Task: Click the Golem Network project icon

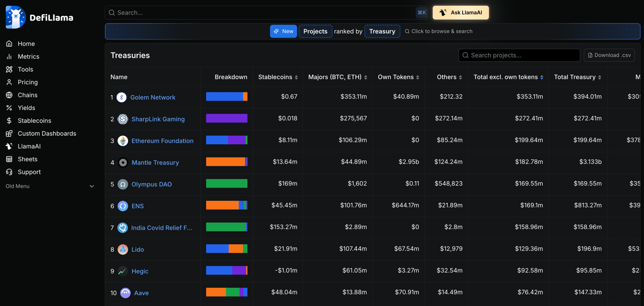Action: pyautogui.click(x=122, y=98)
